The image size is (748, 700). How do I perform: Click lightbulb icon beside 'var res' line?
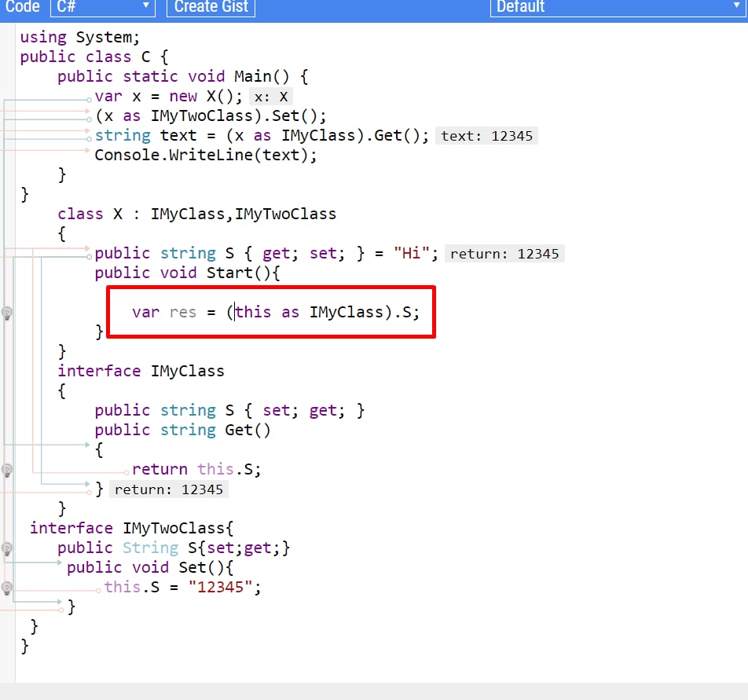click(x=7, y=313)
